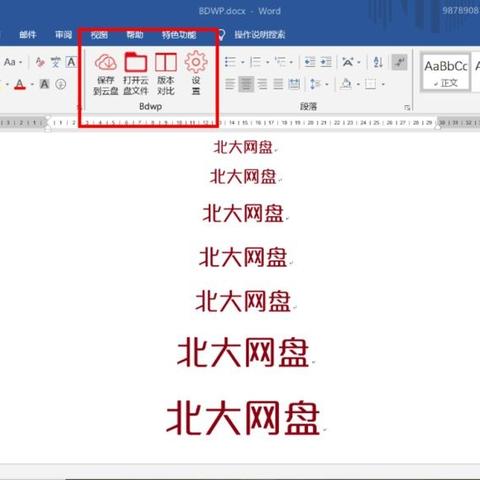Apply character shading (gray A)
The width and height of the screenshot is (480, 480).
coord(44,84)
